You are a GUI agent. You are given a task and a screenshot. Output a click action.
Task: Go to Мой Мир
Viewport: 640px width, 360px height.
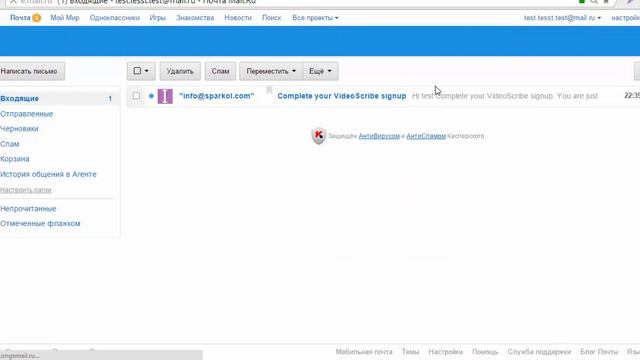tap(65, 18)
